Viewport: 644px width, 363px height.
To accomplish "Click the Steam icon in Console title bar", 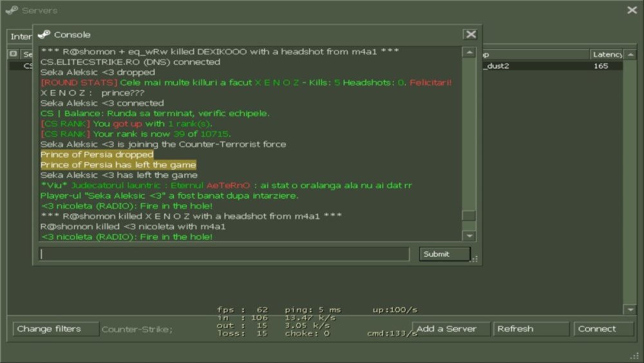I will [x=44, y=35].
